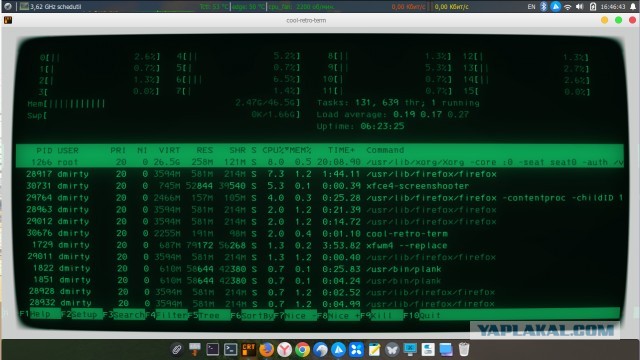Open the Wi-Fi network tray icon
This screenshot has width=640, height=360.
[568, 7]
